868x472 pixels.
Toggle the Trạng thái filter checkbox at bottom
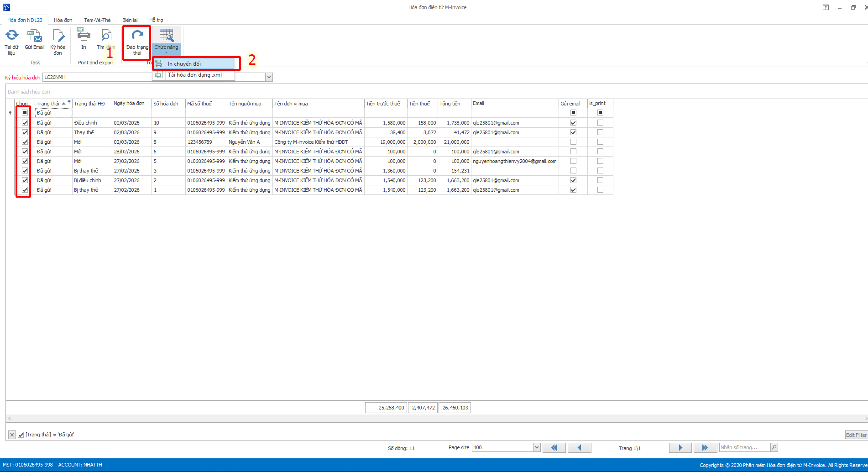[x=21, y=435]
